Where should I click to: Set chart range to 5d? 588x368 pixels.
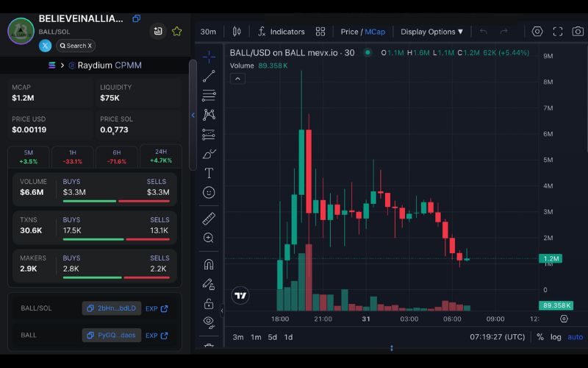point(272,337)
